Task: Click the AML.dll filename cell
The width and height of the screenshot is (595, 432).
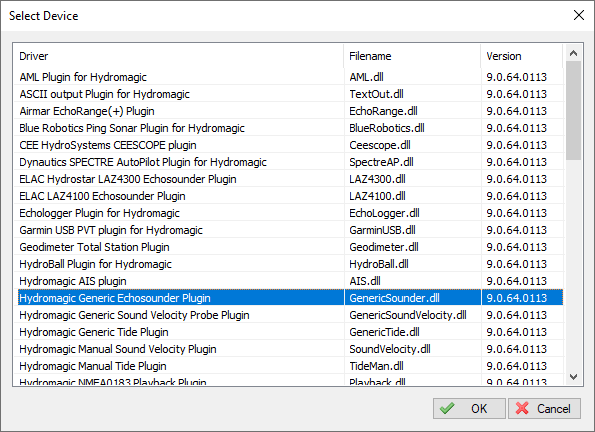Action: (x=412, y=77)
